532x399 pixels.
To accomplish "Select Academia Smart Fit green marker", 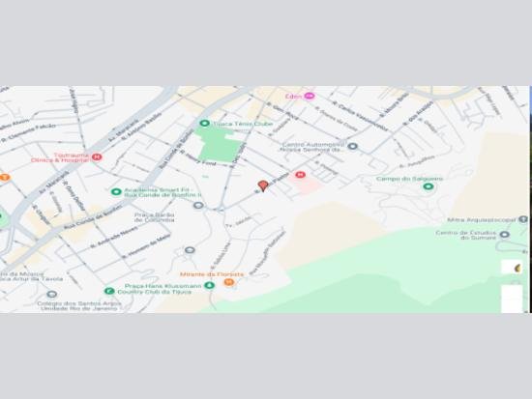I will coord(116,192).
